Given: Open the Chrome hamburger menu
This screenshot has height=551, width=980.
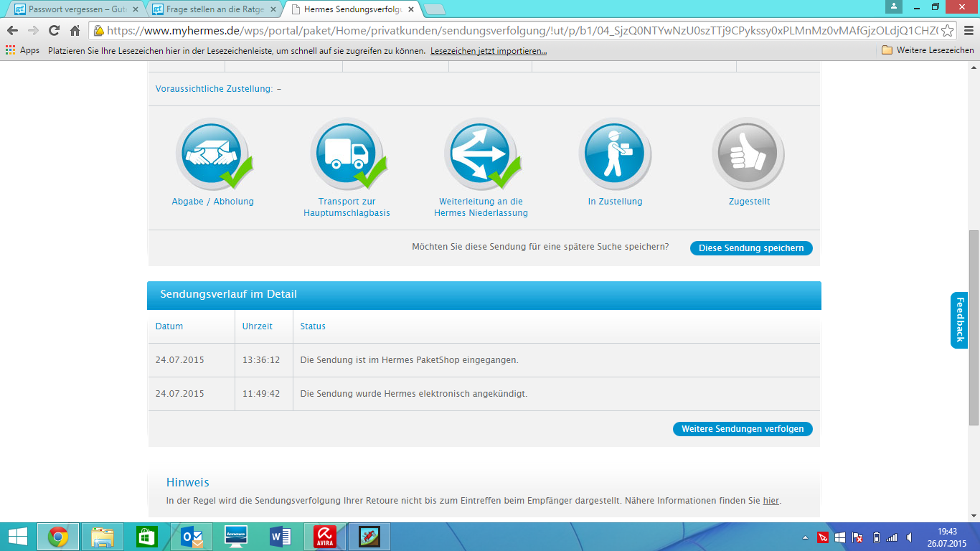Looking at the screenshot, I should pos(968,31).
